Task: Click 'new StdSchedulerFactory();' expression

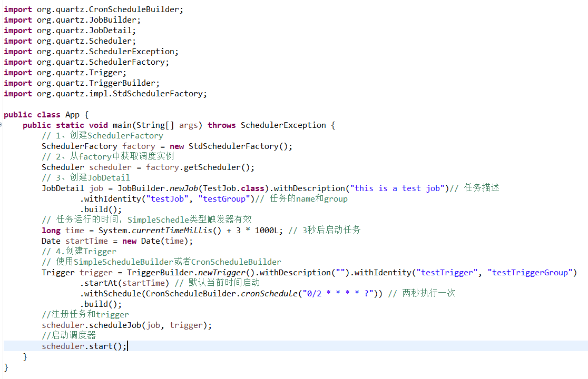Action: click(231, 146)
